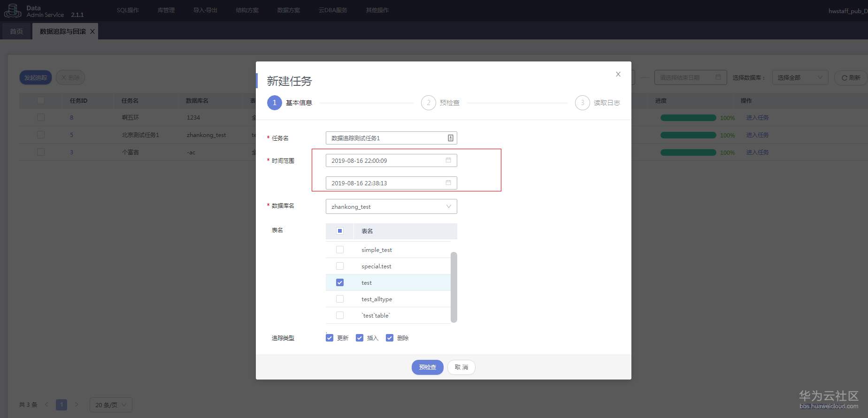Select checkbox for task ID 8 row
Image resolution: width=868 pixels, height=418 pixels.
click(x=41, y=117)
